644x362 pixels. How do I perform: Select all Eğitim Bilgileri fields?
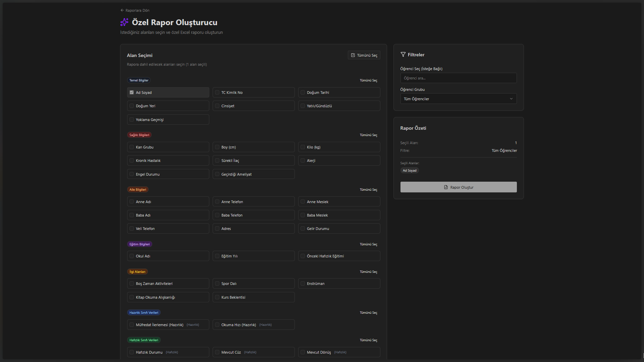point(368,244)
